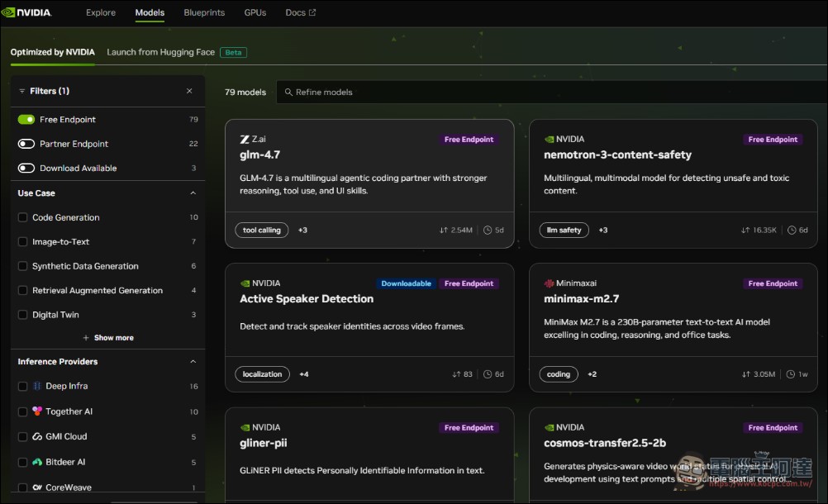
Task: Click NVIDIA logo on Active Speaker Detection card
Action: tap(245, 283)
